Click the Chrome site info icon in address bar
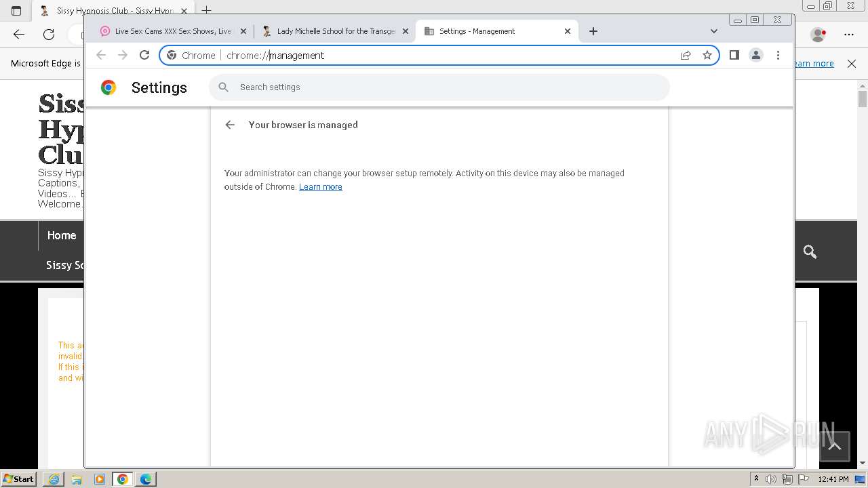Image resolution: width=868 pixels, height=488 pixels. pyautogui.click(x=172, y=56)
